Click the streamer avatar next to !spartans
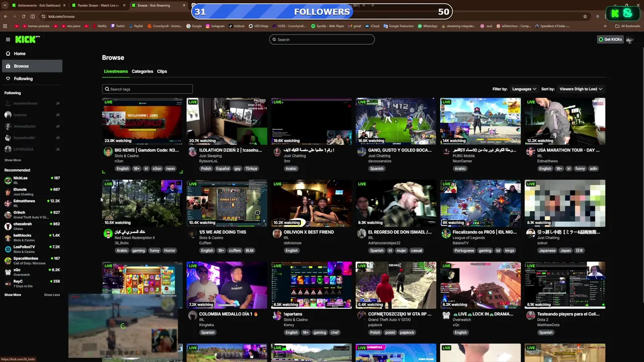The height and width of the screenshot is (362, 644). [277, 316]
